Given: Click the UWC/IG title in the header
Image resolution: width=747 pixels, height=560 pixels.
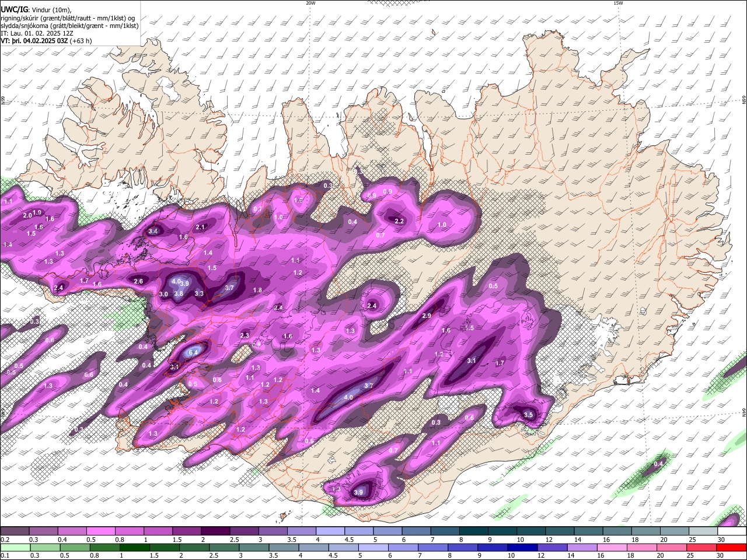Looking at the screenshot, I should [14, 9].
